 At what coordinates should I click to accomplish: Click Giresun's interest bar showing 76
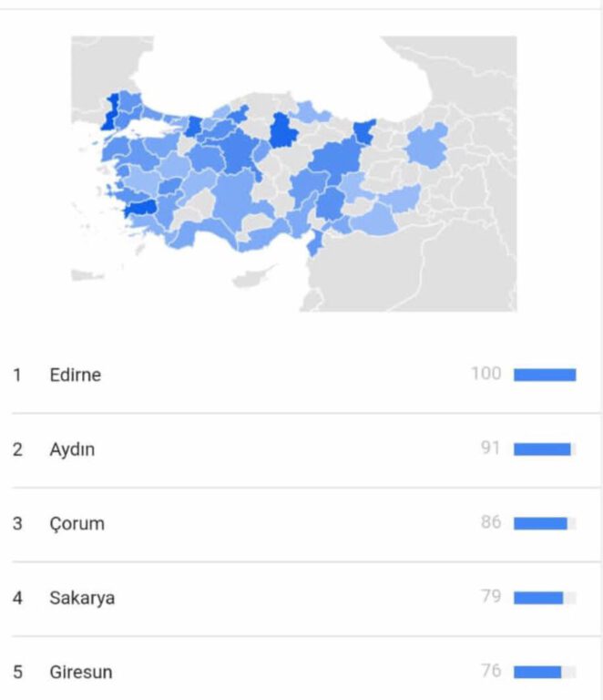(x=545, y=672)
